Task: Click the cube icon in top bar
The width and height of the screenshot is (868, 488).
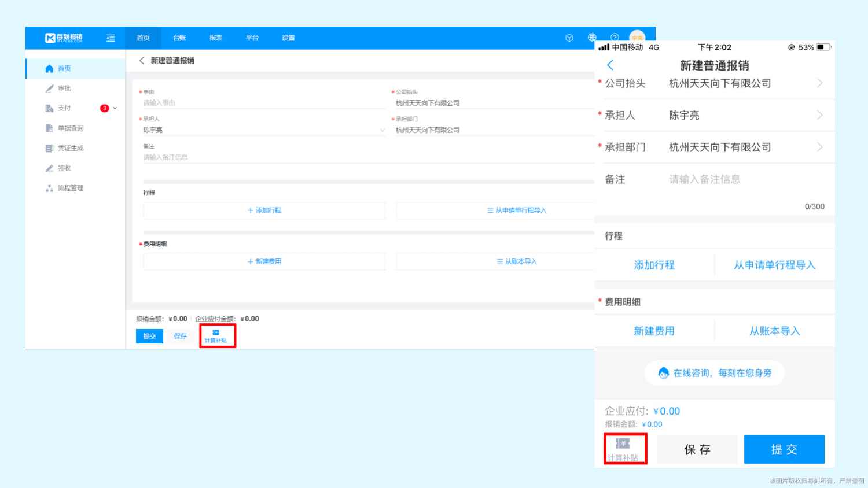Action: [x=569, y=38]
